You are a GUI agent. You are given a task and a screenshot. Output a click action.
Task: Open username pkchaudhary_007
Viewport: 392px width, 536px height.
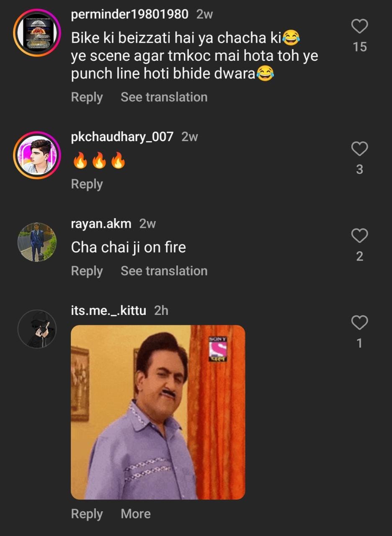(x=122, y=137)
